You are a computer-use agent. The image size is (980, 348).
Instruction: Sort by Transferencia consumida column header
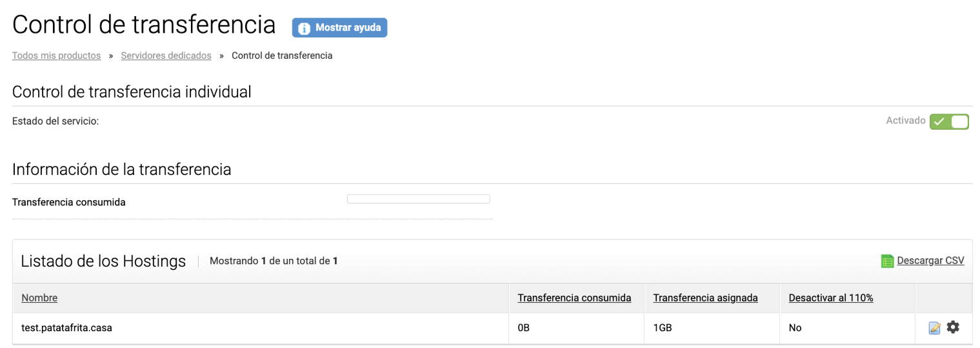[574, 298]
